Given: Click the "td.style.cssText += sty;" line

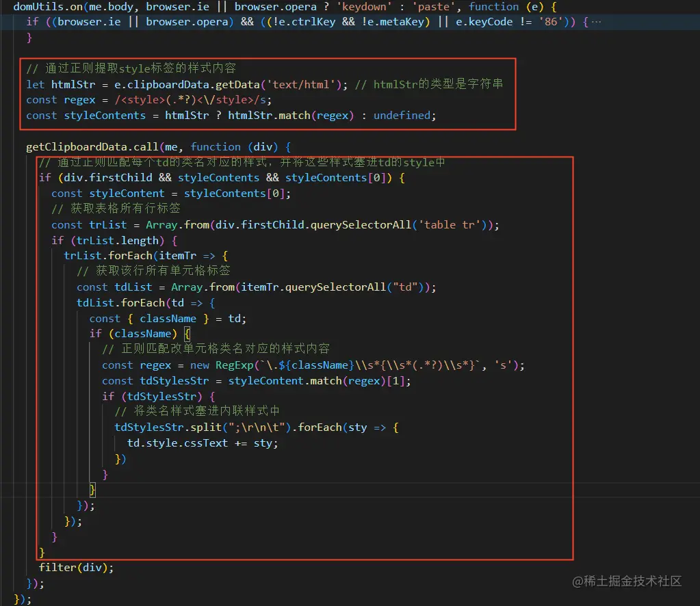Looking at the screenshot, I should click(203, 443).
